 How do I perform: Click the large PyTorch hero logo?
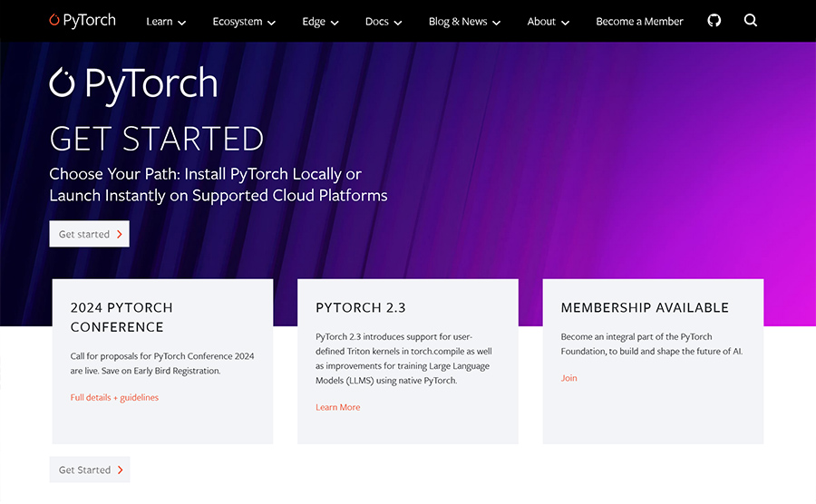pyautogui.click(x=133, y=82)
